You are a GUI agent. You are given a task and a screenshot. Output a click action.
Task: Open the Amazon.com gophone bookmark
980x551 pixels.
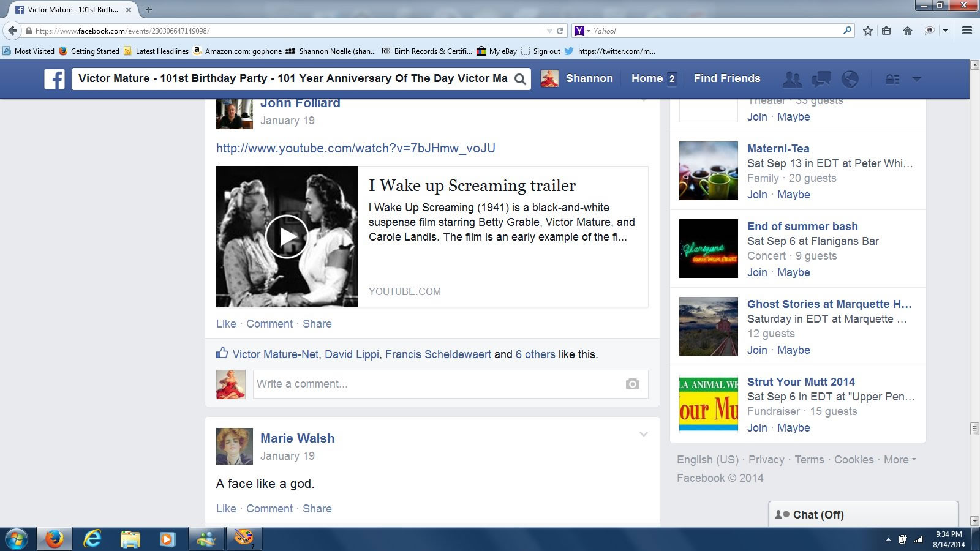click(238, 51)
